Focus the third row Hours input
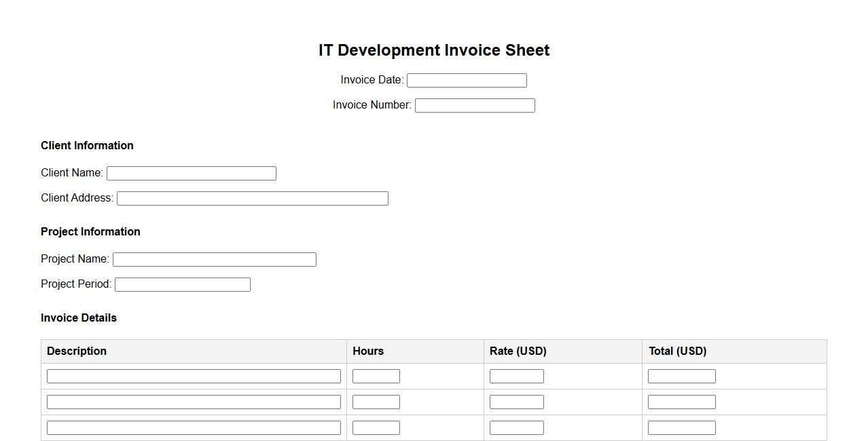Viewport: 868px width, 441px height. tap(376, 427)
